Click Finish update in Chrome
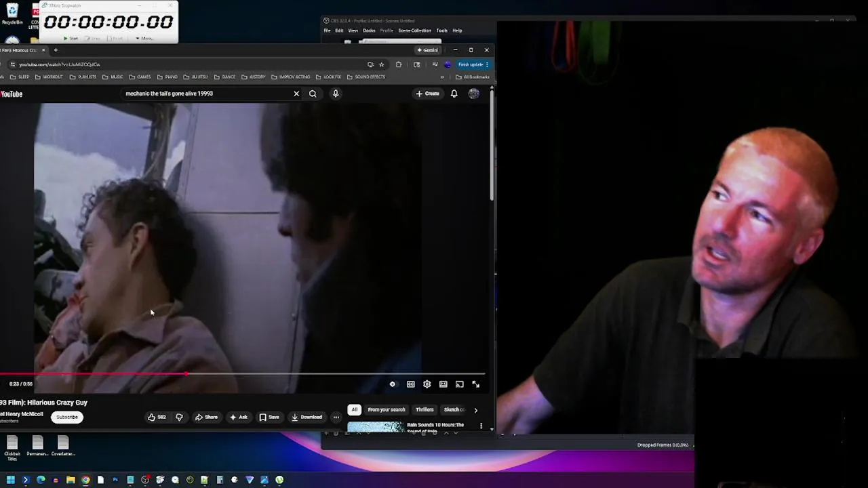This screenshot has height=488, width=868. [473, 64]
